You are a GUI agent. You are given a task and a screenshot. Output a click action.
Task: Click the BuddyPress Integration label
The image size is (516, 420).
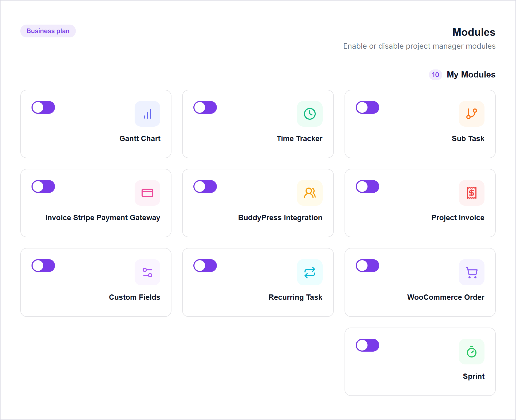(x=280, y=218)
